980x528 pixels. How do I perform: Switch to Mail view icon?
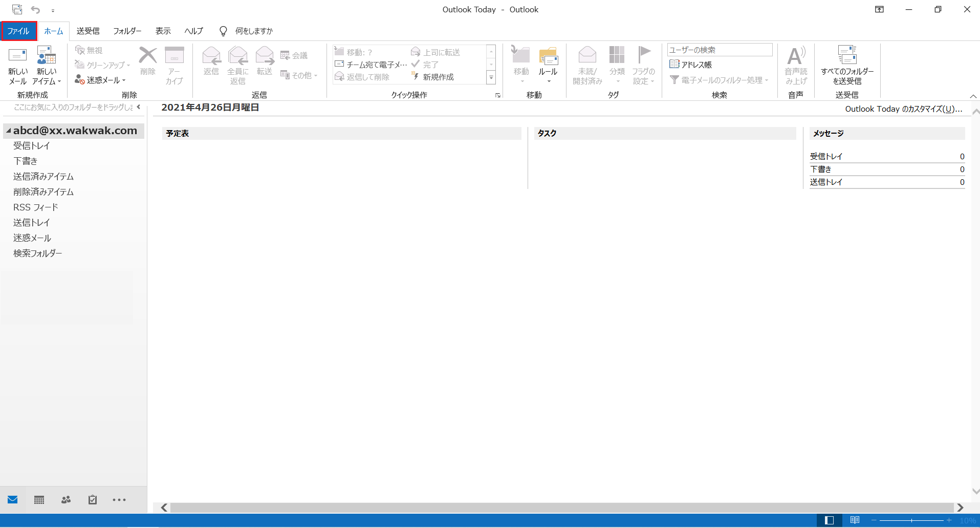point(13,500)
